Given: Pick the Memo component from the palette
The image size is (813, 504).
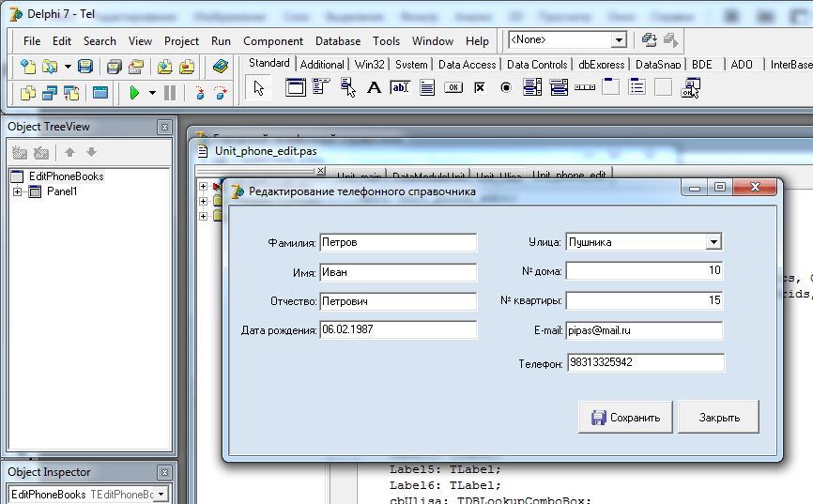Looking at the screenshot, I should 427,87.
